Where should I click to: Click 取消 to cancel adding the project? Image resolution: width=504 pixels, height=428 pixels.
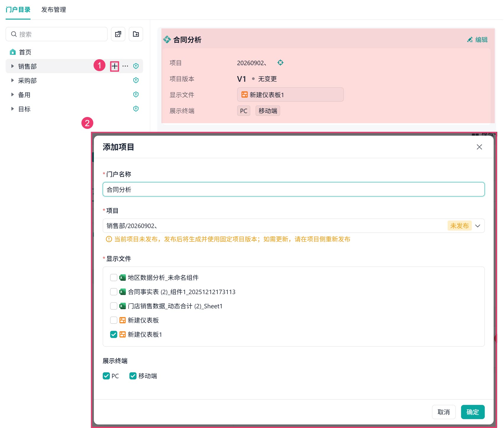click(444, 412)
